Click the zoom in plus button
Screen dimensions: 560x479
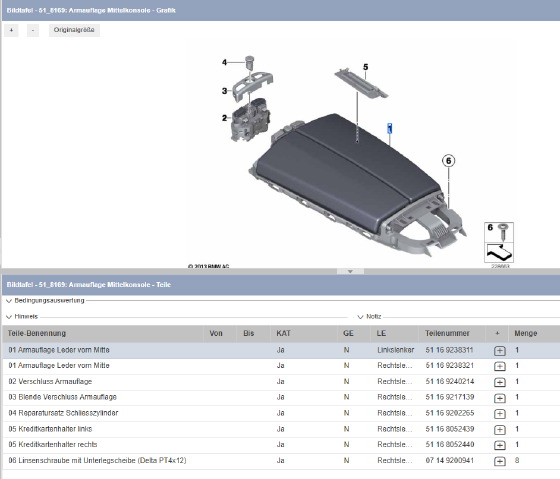[11, 30]
